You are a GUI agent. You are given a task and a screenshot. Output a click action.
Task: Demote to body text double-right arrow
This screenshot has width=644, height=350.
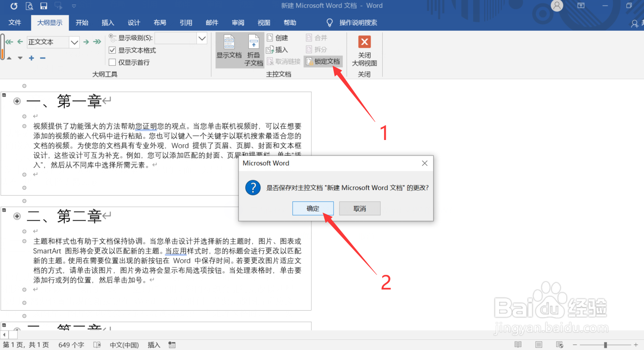[x=97, y=42]
